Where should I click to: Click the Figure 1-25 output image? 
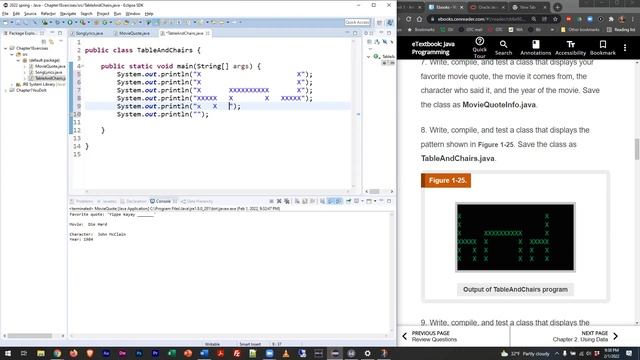tap(515, 237)
